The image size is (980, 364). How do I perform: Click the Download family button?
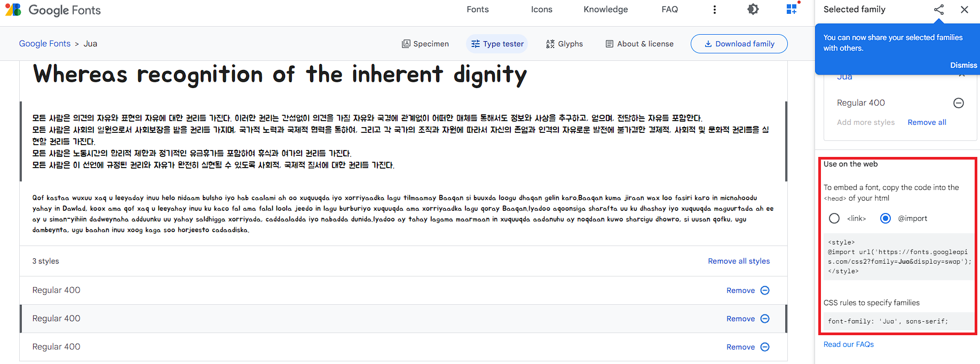pos(739,44)
